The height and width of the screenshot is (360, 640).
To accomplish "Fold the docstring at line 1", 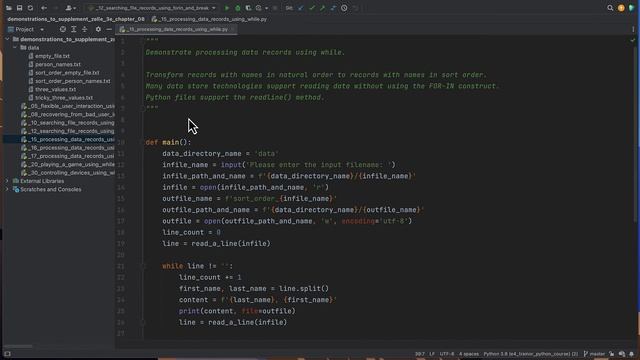I will (143, 41).
